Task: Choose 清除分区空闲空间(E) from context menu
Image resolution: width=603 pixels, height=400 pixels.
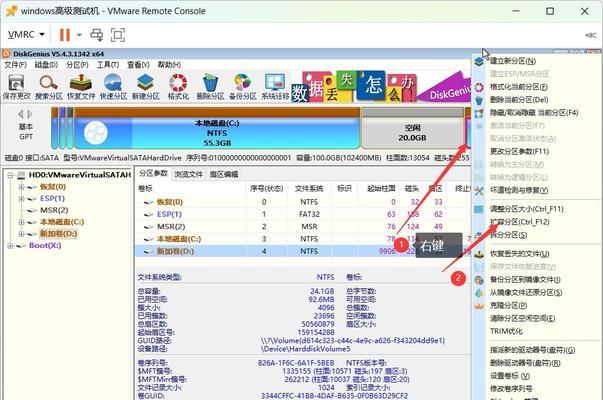Action: point(522,318)
